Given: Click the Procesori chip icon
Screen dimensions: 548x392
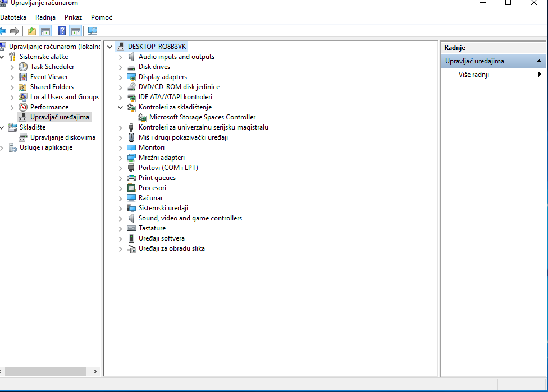Looking at the screenshot, I should point(131,188).
